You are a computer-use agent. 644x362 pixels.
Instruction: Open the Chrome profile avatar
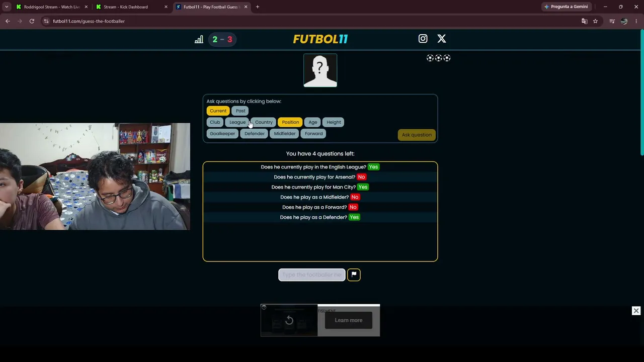click(624, 21)
